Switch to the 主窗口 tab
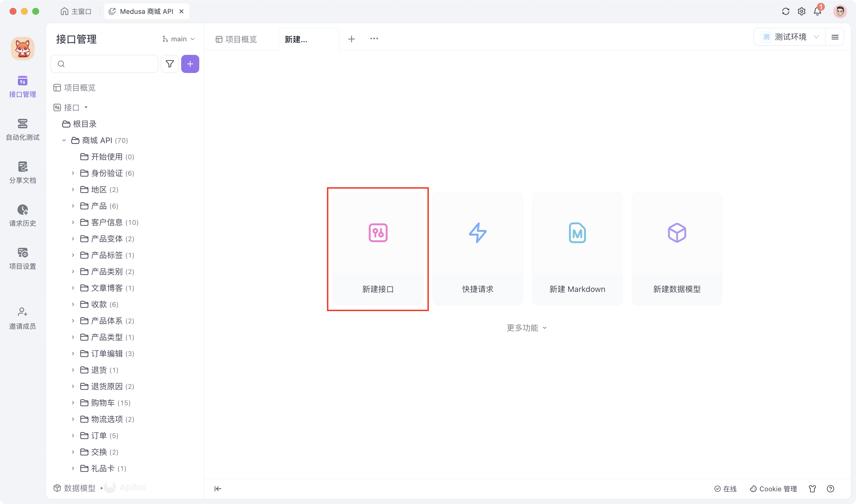The height and width of the screenshot is (504, 856). point(76,11)
